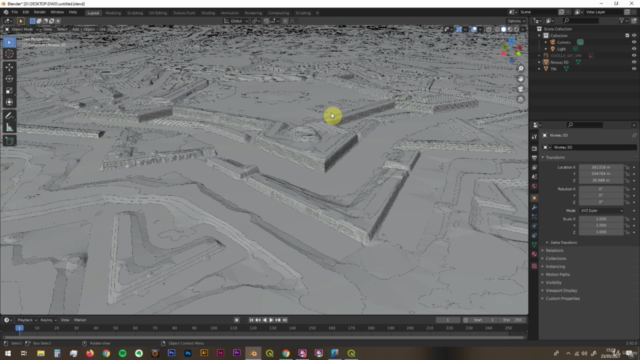
Task: Select the Measure tool
Action: pyautogui.click(x=9, y=128)
